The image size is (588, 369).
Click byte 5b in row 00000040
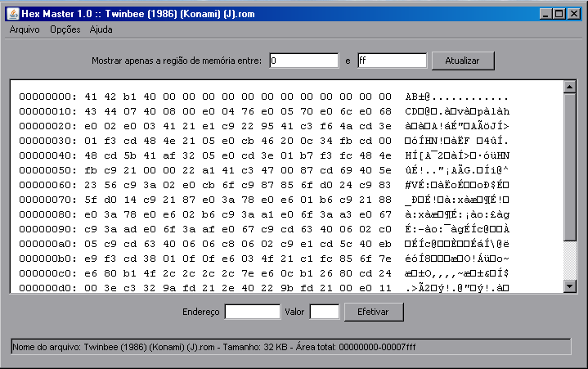130,155
